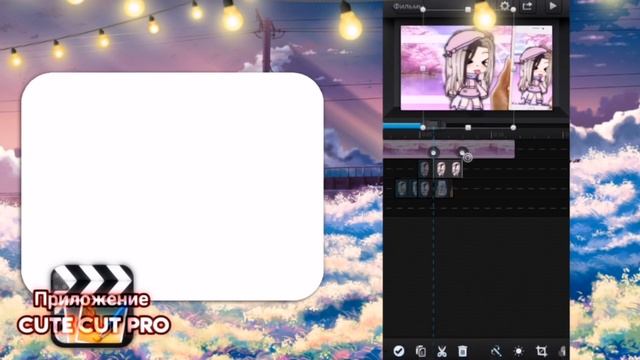640x360 pixels.
Task: Tap the checkmark done icon in bottom toolbar
Action: (399, 351)
